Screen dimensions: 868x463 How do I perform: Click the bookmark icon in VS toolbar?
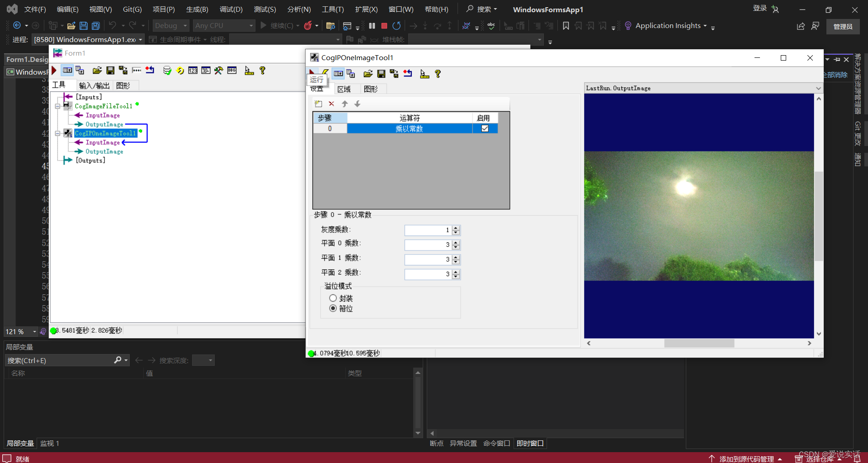(566, 26)
